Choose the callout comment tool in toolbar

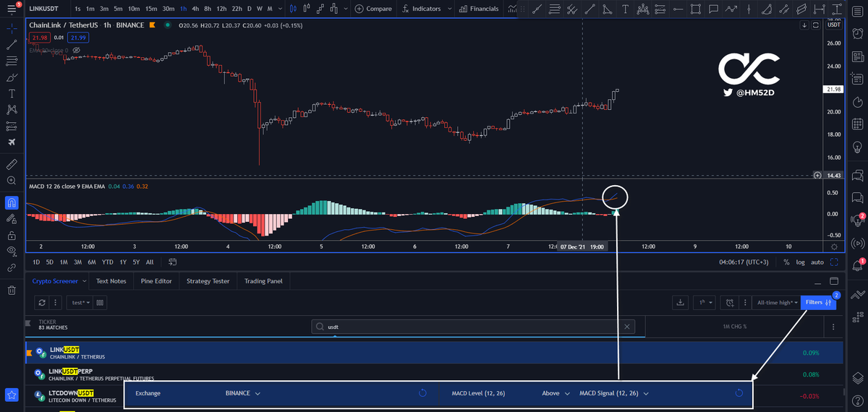pyautogui.click(x=713, y=9)
